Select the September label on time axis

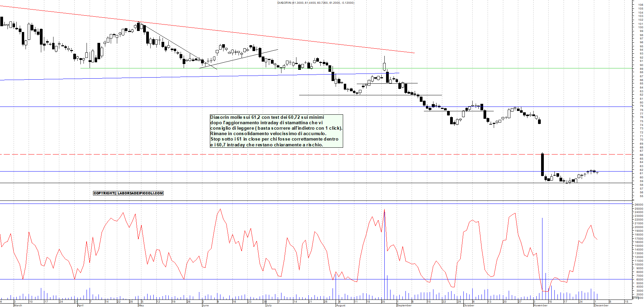(404, 305)
